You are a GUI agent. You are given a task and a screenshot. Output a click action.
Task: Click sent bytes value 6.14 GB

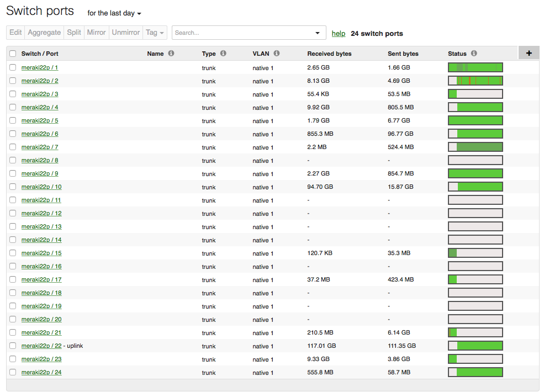(399, 332)
